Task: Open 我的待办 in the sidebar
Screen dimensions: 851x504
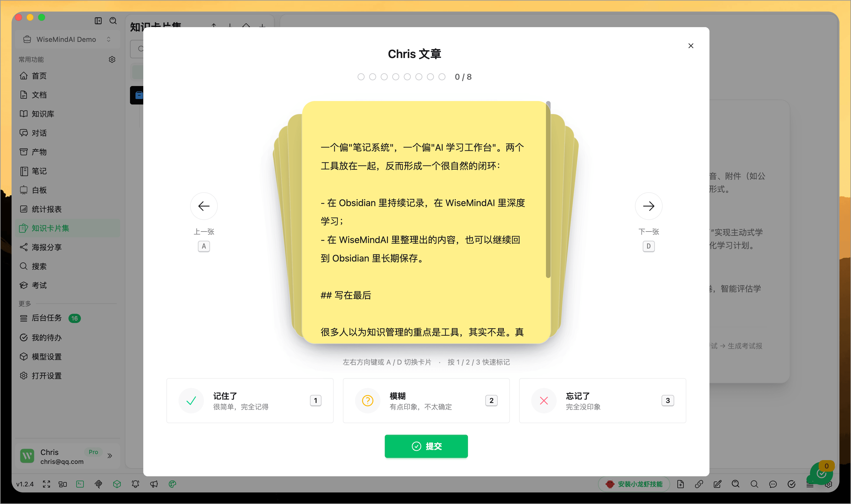Action: [67, 337]
